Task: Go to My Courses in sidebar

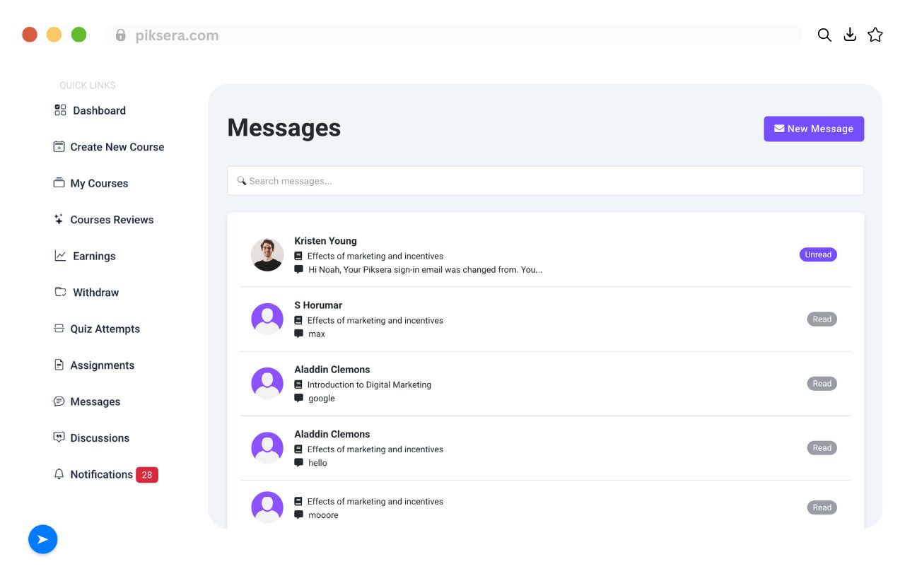Action: pos(99,183)
